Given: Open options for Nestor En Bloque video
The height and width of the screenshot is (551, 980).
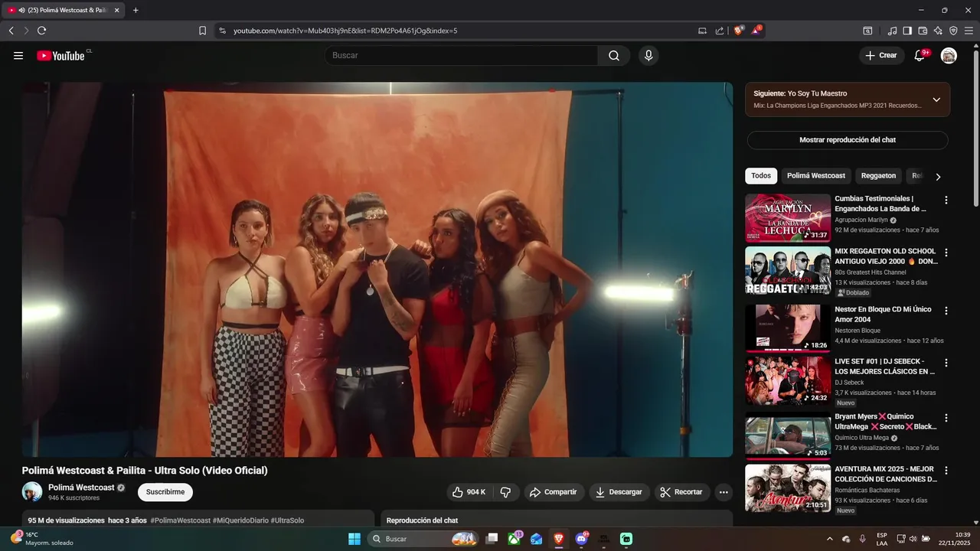Looking at the screenshot, I should [x=946, y=311].
